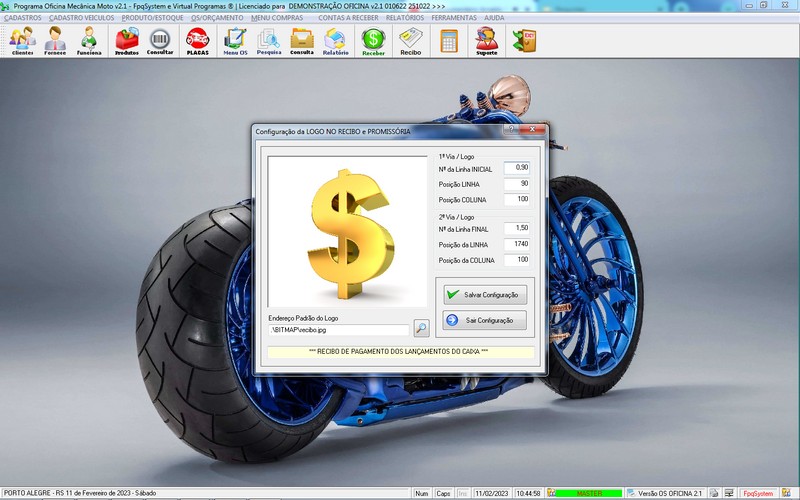Open the Suporte help icon

pos(486,41)
